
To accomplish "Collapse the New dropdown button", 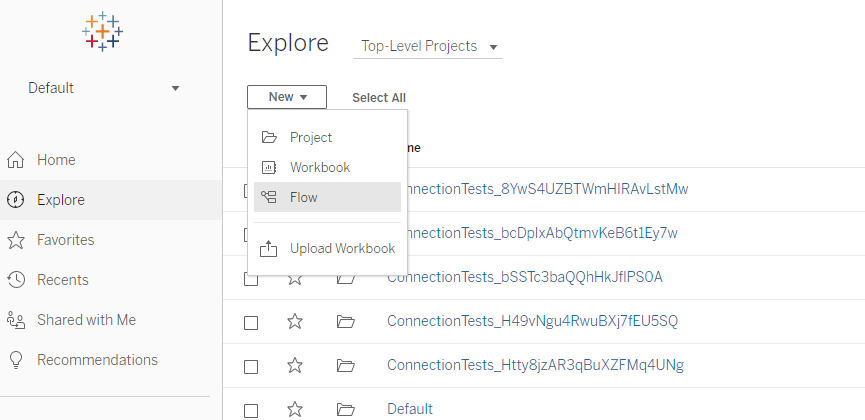I will click(x=287, y=97).
